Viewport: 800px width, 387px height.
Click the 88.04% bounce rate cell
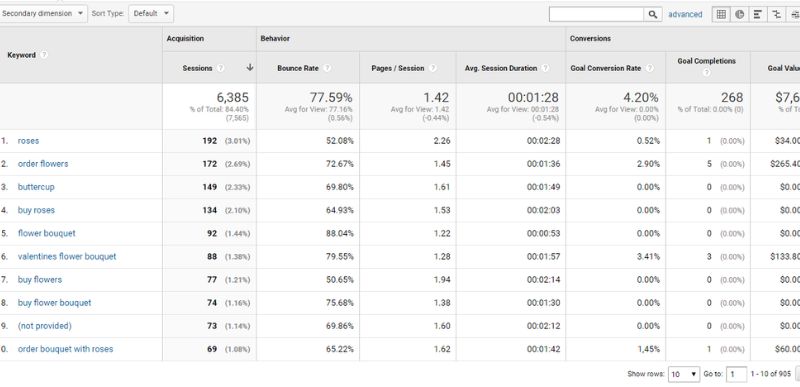[x=340, y=233]
